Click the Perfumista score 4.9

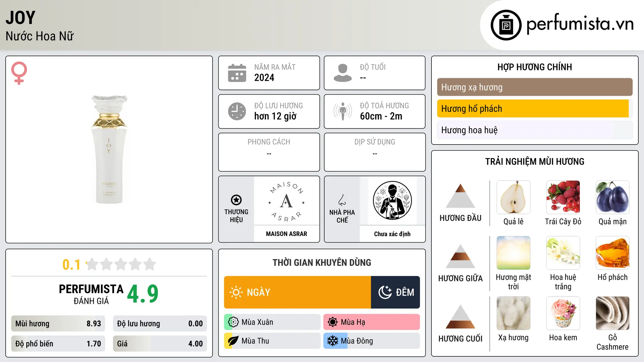pyautogui.click(x=143, y=294)
